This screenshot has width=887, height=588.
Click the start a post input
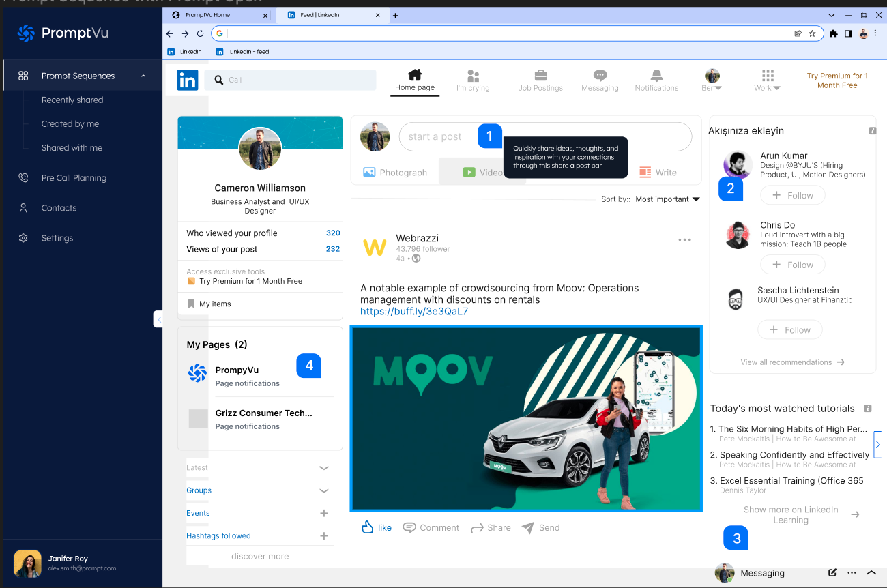click(545, 136)
